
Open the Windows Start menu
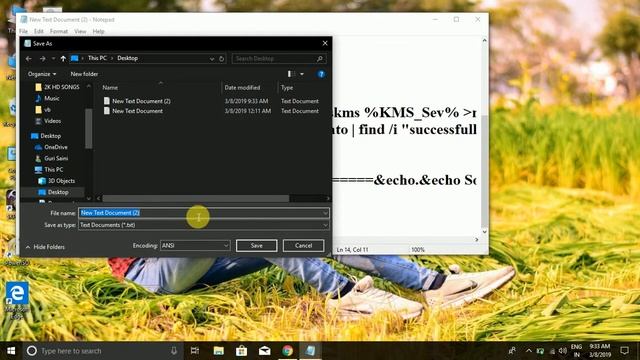pos(11,351)
